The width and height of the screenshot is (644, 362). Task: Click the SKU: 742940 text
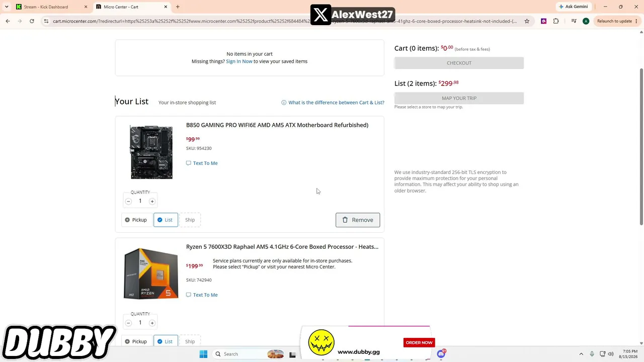point(199,280)
